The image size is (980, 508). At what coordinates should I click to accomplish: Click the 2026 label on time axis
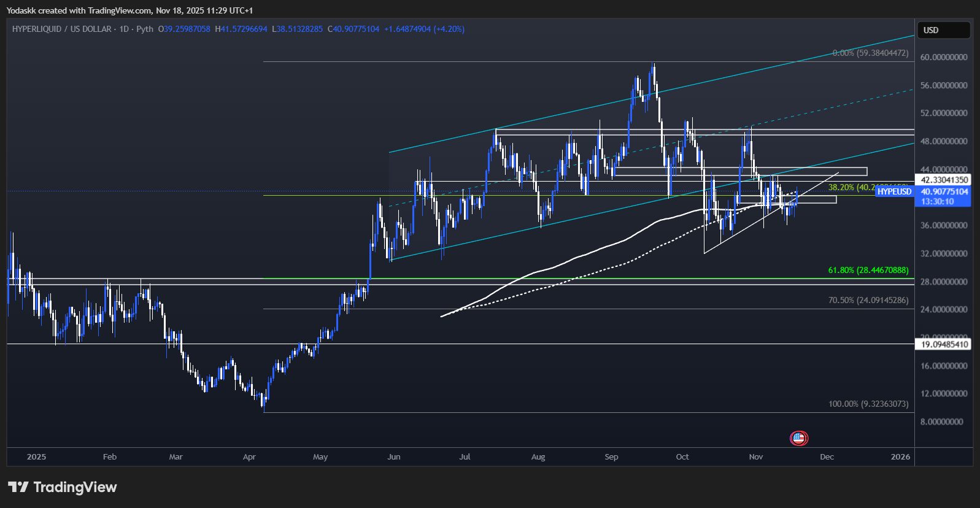(x=900, y=457)
